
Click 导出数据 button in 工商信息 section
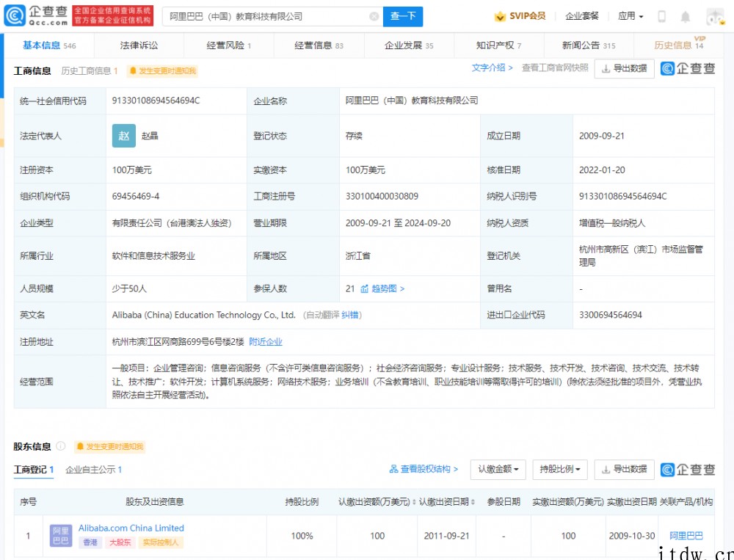tap(624, 68)
